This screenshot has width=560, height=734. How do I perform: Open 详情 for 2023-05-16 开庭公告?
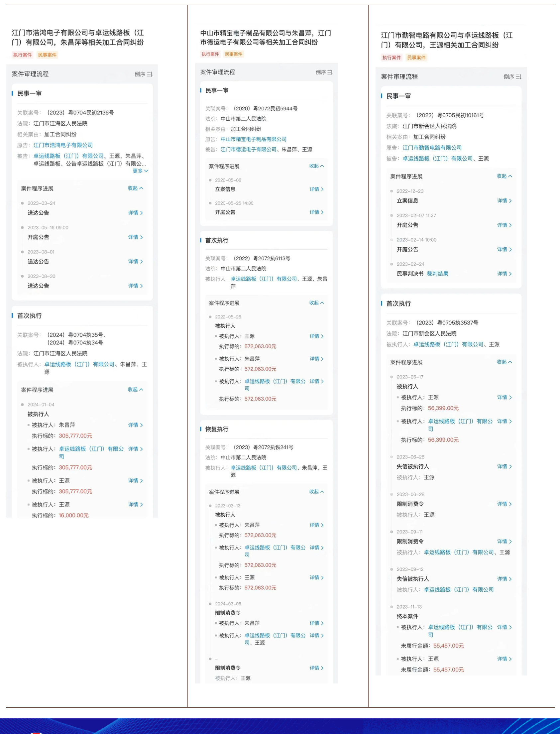pos(135,237)
